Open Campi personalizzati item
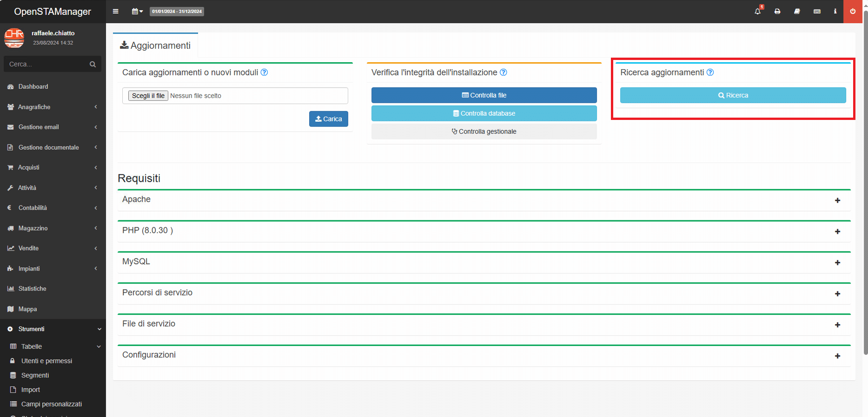The width and height of the screenshot is (868, 417). [x=51, y=404]
